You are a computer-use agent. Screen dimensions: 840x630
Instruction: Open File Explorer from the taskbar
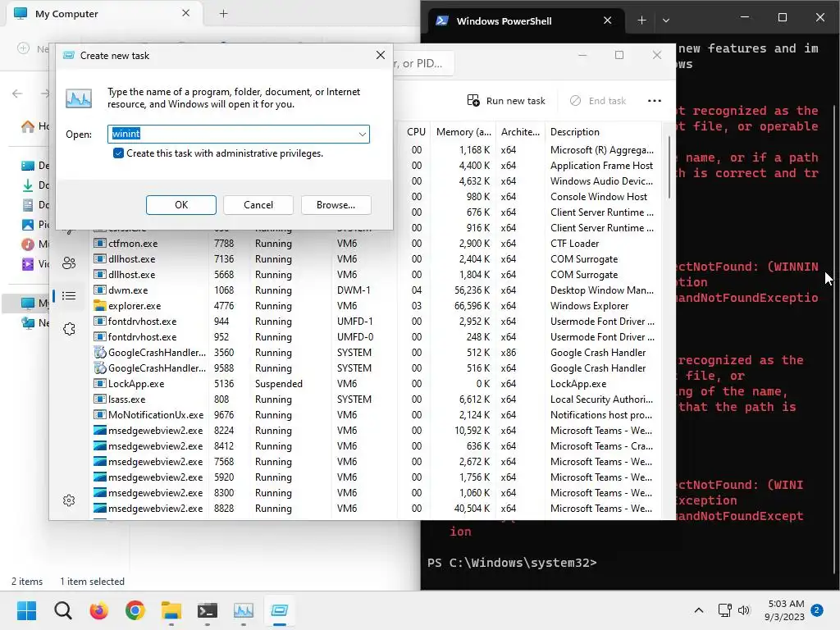tap(171, 610)
